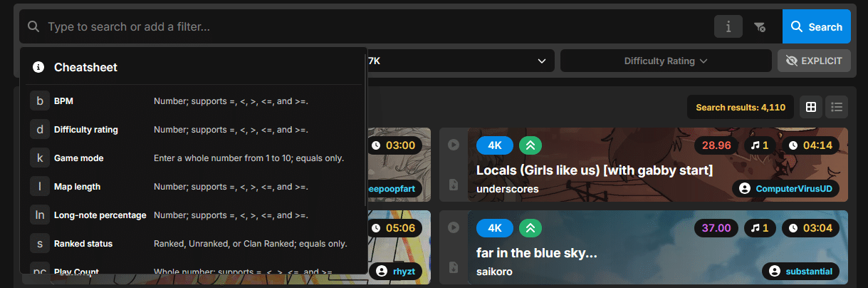Download the far in the blue sky mapset
The width and height of the screenshot is (868, 288).
454,267
